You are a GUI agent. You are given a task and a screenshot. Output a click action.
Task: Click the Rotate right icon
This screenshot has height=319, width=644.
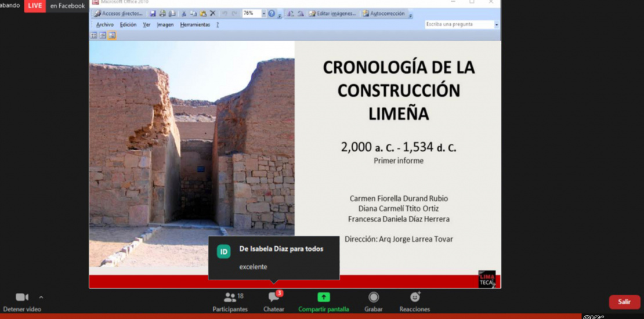[301, 13]
